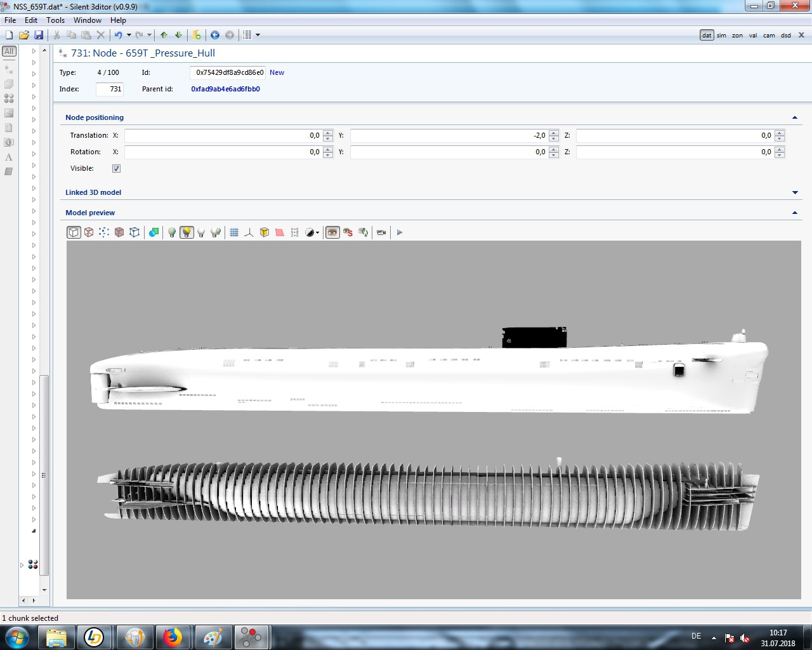Open the shading mode dropdown in preview
Viewport: 812px width, 650px height.
[317, 233]
